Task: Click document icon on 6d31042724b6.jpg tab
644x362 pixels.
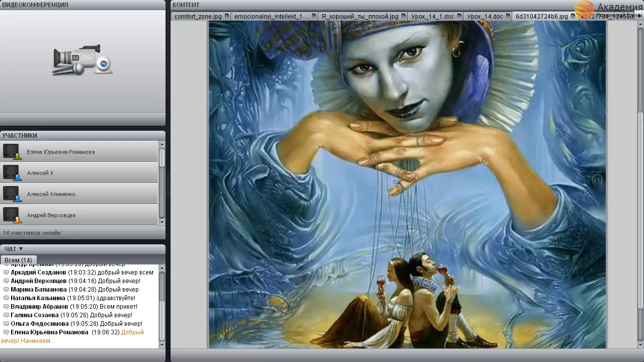Action: [573, 17]
